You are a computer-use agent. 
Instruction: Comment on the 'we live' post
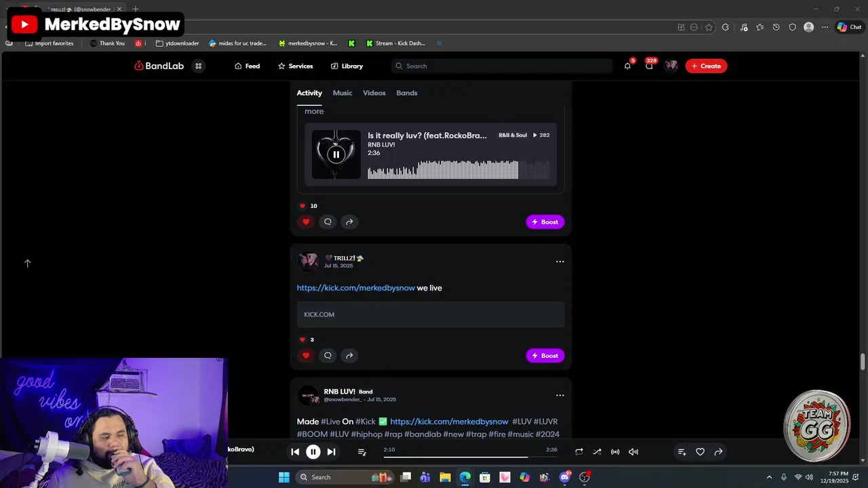328,355
